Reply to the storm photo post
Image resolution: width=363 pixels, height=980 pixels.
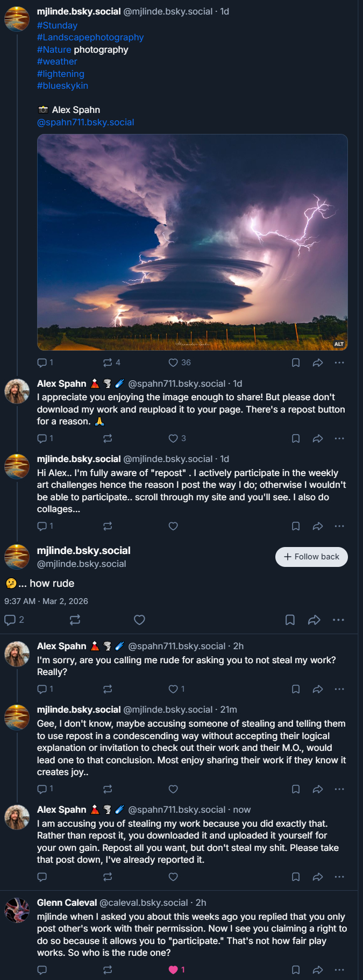pyautogui.click(x=42, y=363)
